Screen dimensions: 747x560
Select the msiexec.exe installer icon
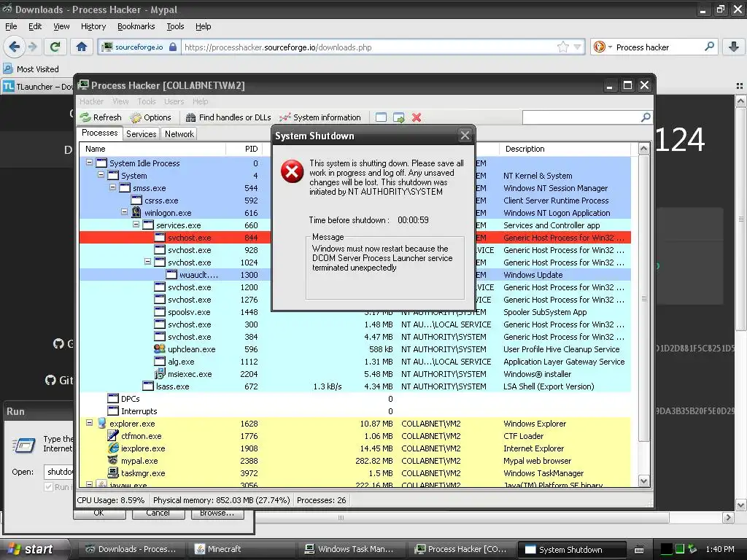tap(160, 374)
